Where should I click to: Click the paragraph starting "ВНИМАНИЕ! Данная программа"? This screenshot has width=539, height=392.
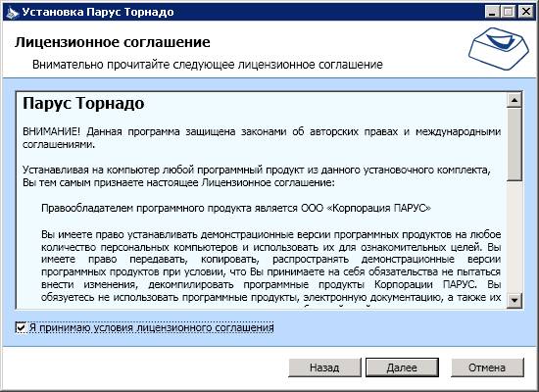pos(262,138)
